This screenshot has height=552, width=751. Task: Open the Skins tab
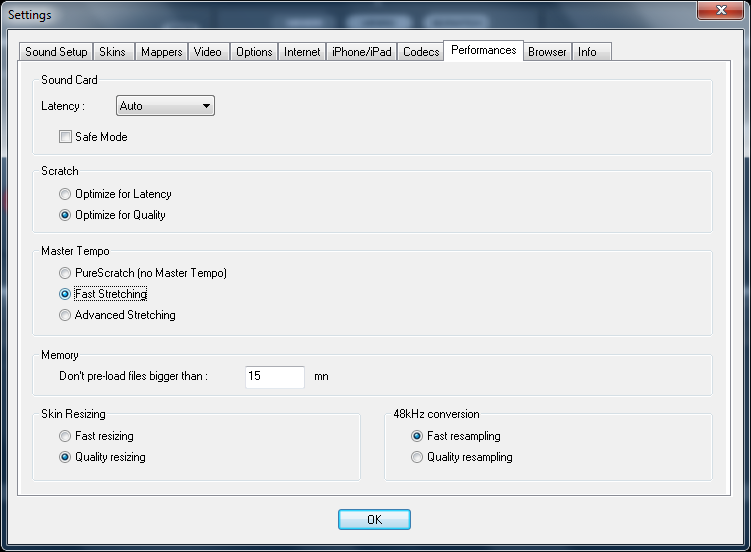112,52
